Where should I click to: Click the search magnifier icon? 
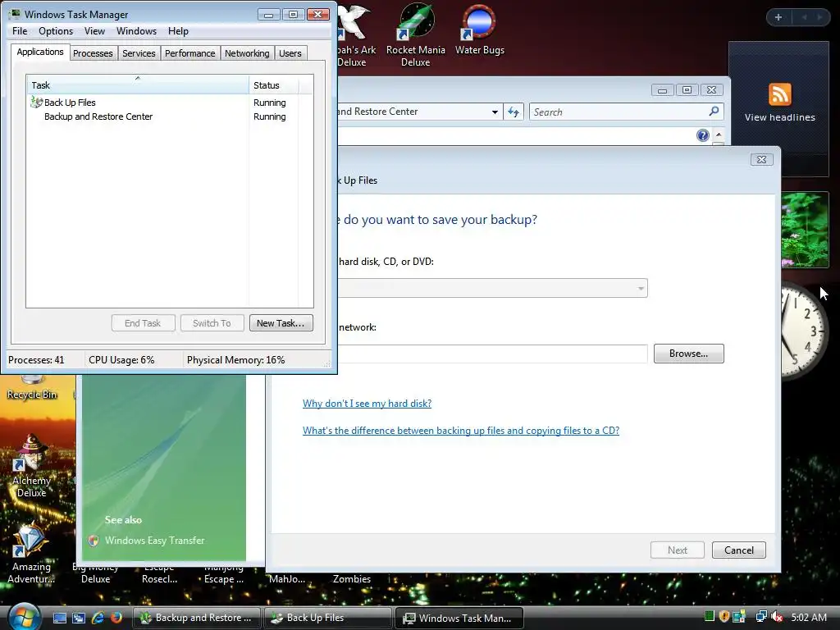[x=714, y=112]
